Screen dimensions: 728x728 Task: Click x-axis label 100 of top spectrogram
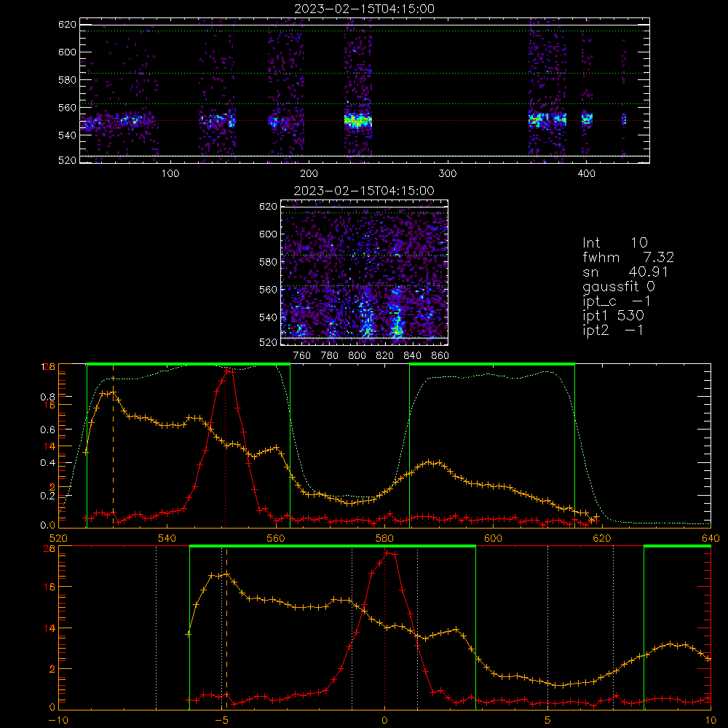(170, 174)
